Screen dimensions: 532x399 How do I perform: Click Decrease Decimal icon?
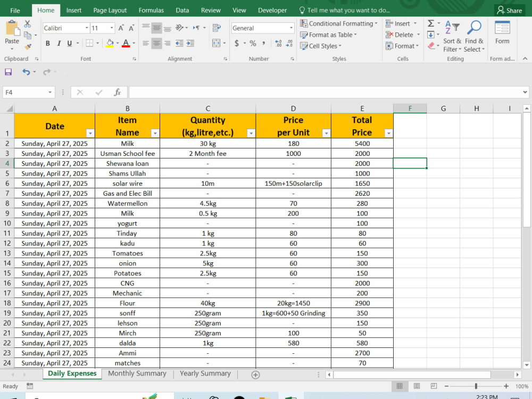coord(289,43)
